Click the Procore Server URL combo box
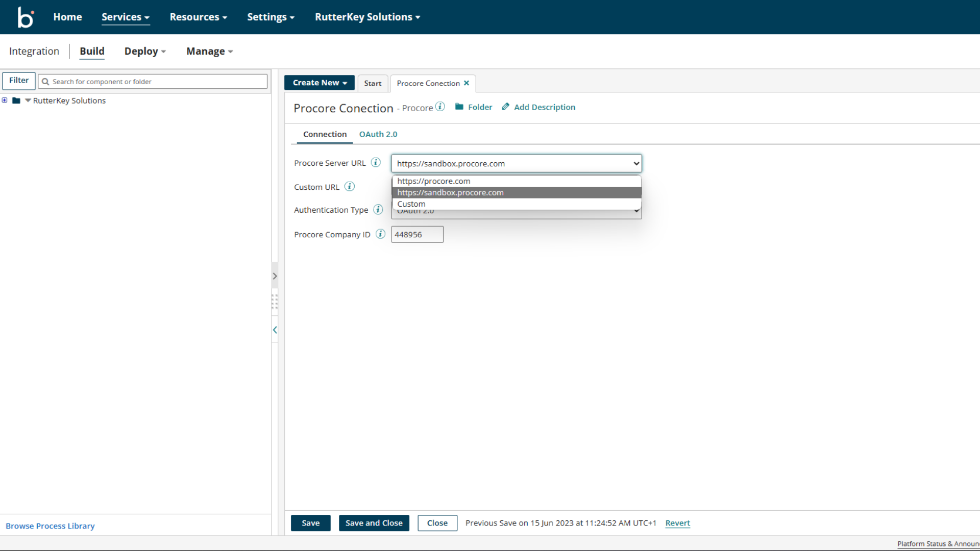The image size is (980, 551). (x=517, y=163)
